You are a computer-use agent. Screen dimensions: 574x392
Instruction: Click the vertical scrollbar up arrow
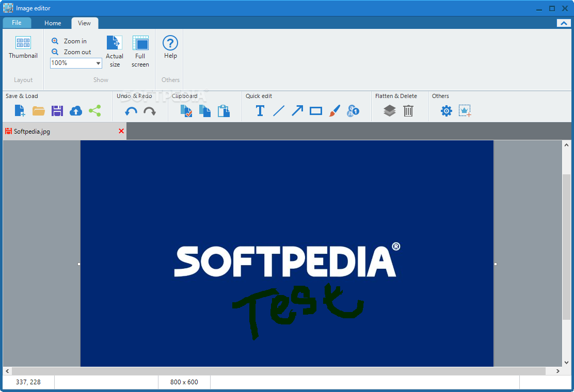[566, 145]
